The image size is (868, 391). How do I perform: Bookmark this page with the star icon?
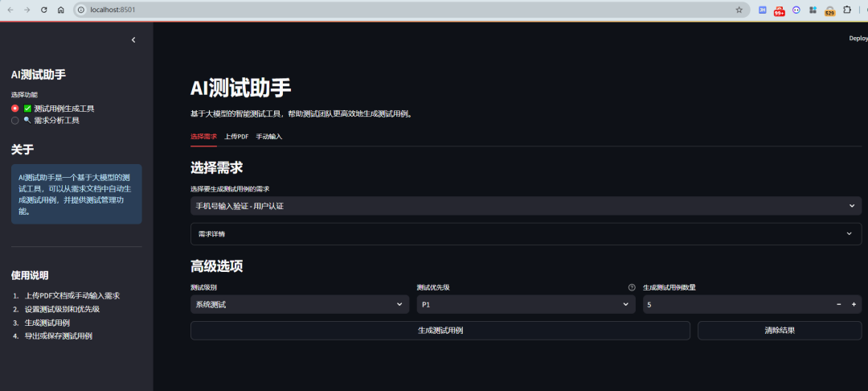[739, 10]
